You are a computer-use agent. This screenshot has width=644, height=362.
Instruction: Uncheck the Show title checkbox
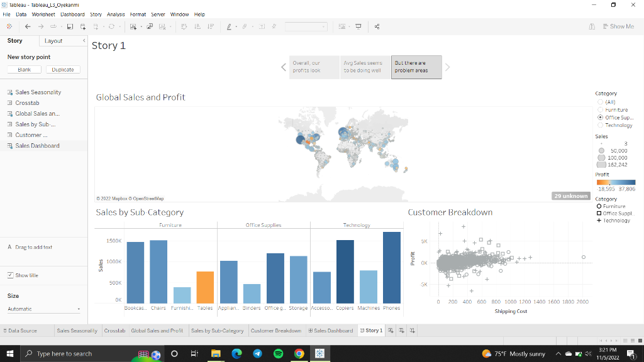coord(10,275)
